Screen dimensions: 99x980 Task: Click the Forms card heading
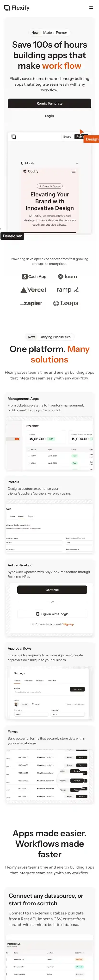(12, 732)
